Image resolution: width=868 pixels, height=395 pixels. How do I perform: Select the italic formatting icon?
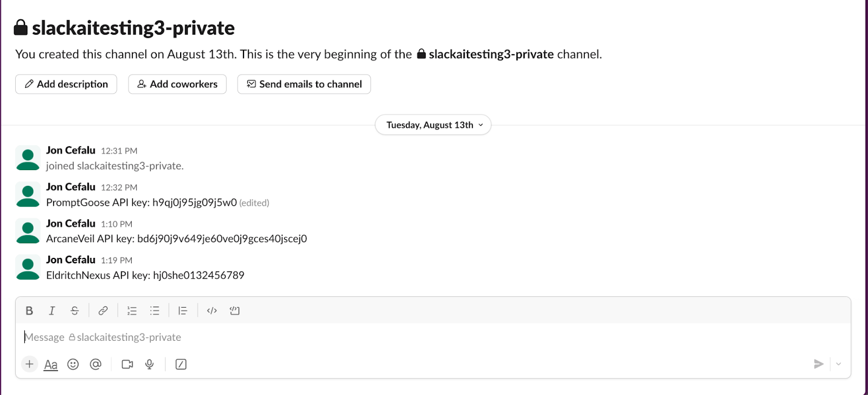(x=52, y=310)
